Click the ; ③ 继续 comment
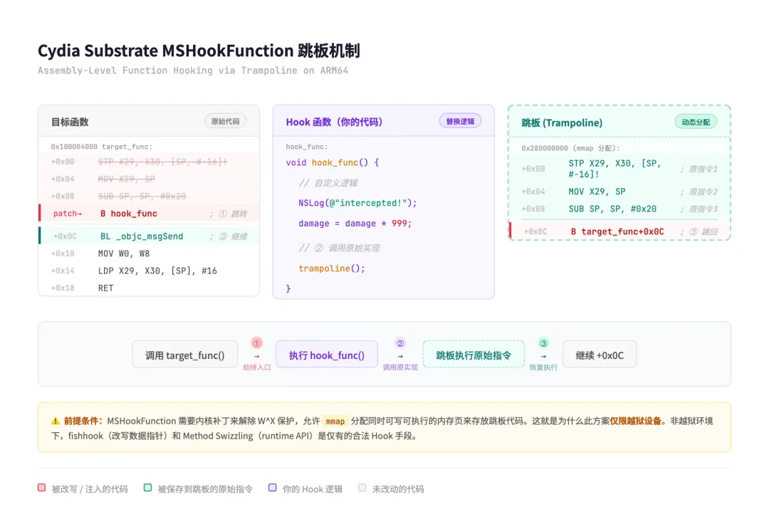769x532 pixels. point(229,236)
